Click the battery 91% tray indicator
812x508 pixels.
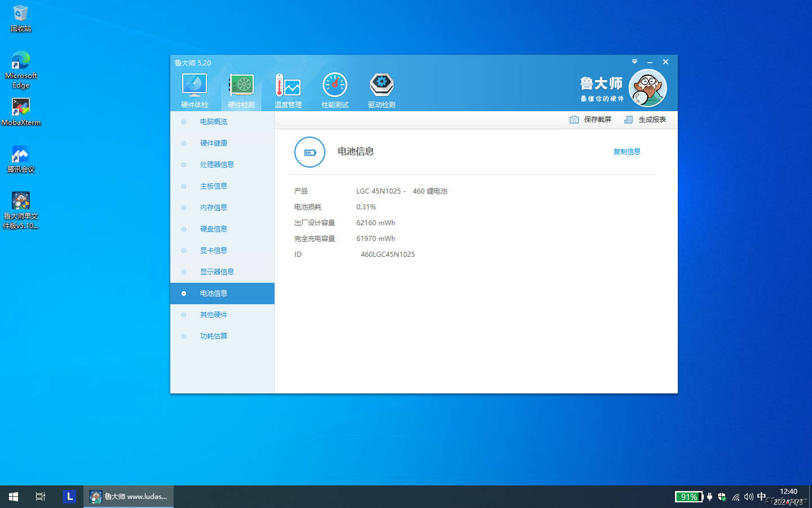[x=689, y=497]
